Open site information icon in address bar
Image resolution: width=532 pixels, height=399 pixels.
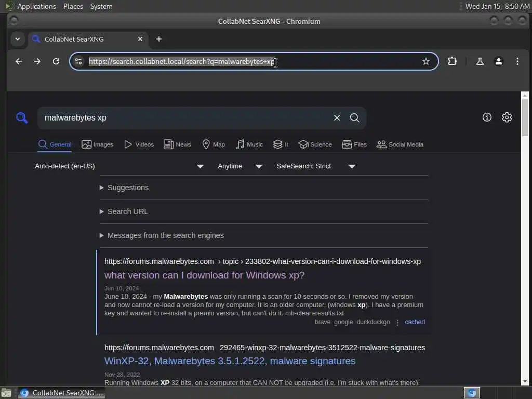79,61
